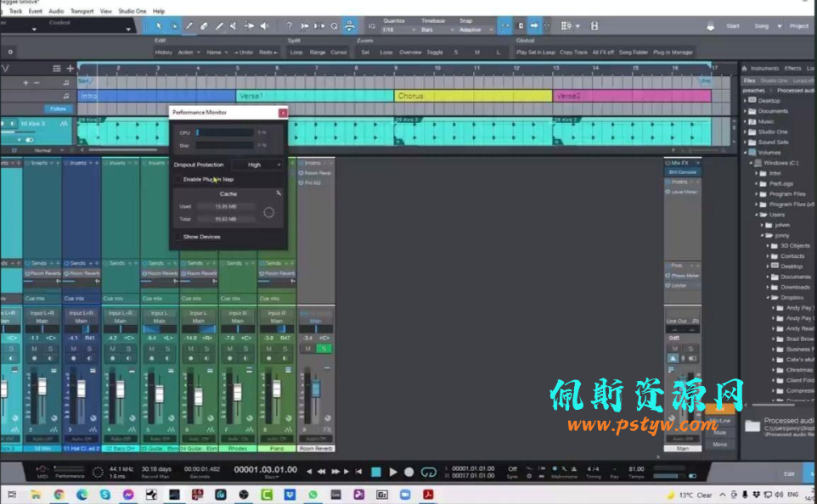The width and height of the screenshot is (817, 504).
Task: Open the Adobe Acrobat icon in the taskbar
Action: 428,495
